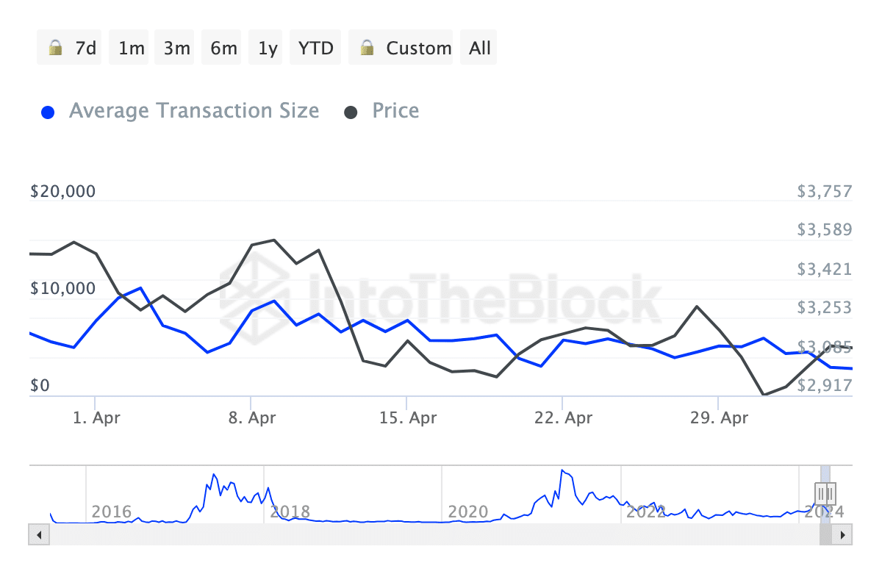Click the 2016 label in navigator

[x=111, y=512]
